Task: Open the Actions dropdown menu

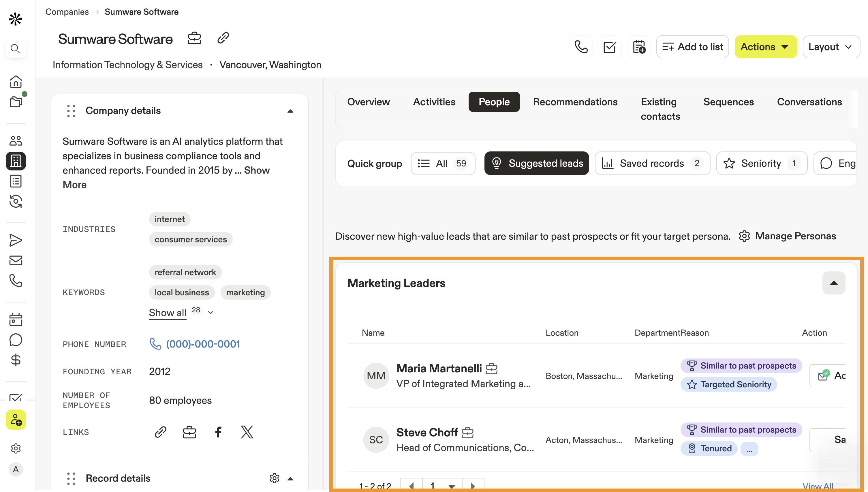Action: coord(765,47)
